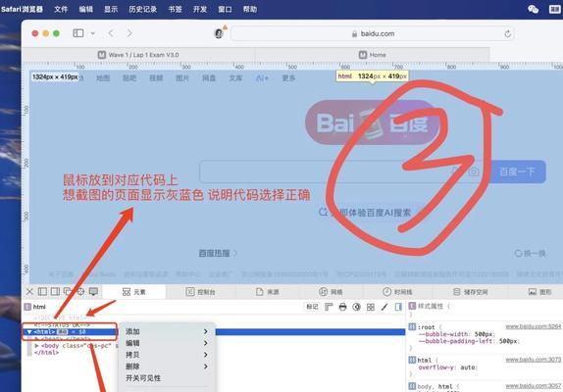Select the </html> closing tag line
The width and height of the screenshot is (563, 392).
(46, 353)
